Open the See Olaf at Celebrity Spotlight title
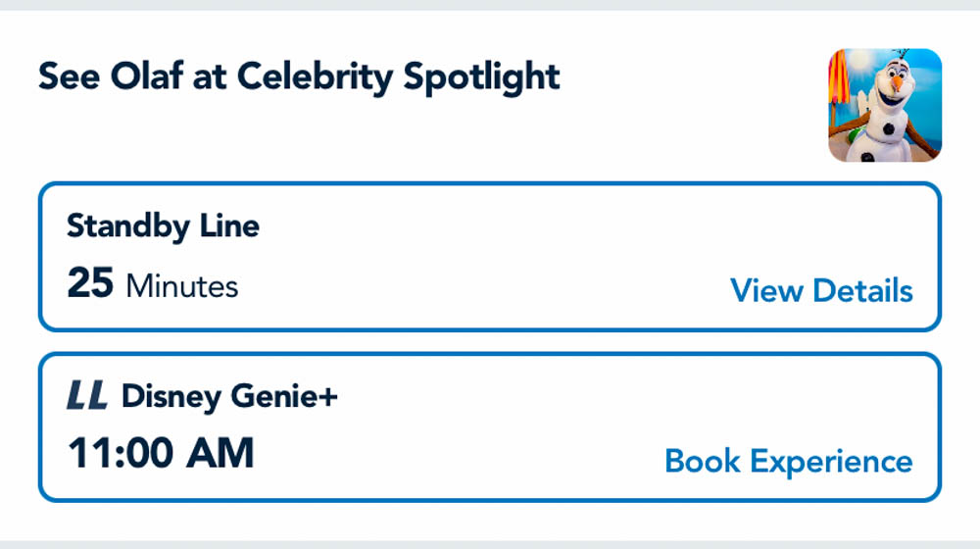Image resolution: width=980 pixels, height=549 pixels. click(x=299, y=76)
